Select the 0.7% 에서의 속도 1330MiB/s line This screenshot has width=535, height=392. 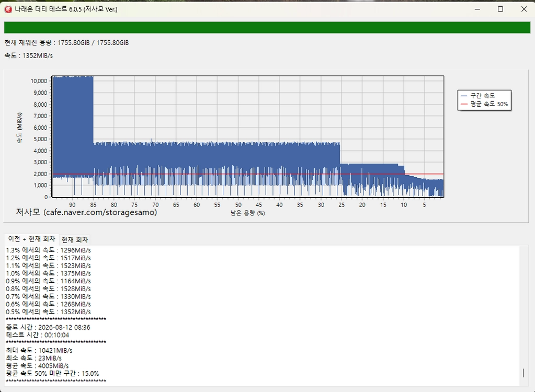pyautogui.click(x=49, y=296)
